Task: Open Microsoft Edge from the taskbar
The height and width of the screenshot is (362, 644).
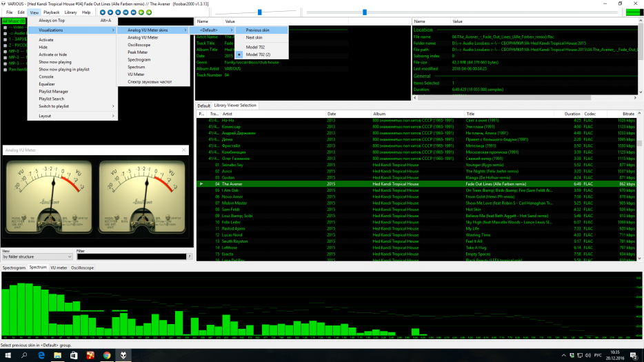Action: coord(41,355)
